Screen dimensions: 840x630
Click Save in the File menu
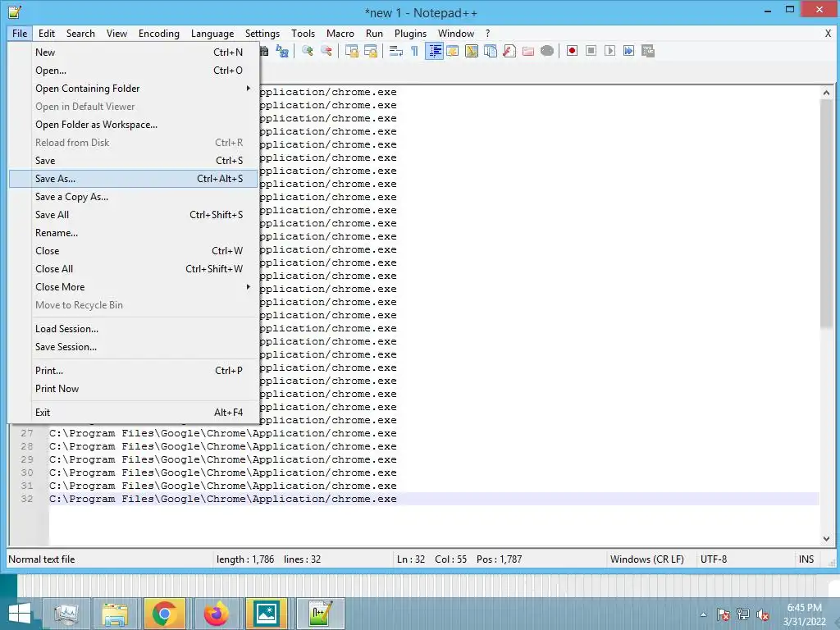(x=134, y=161)
